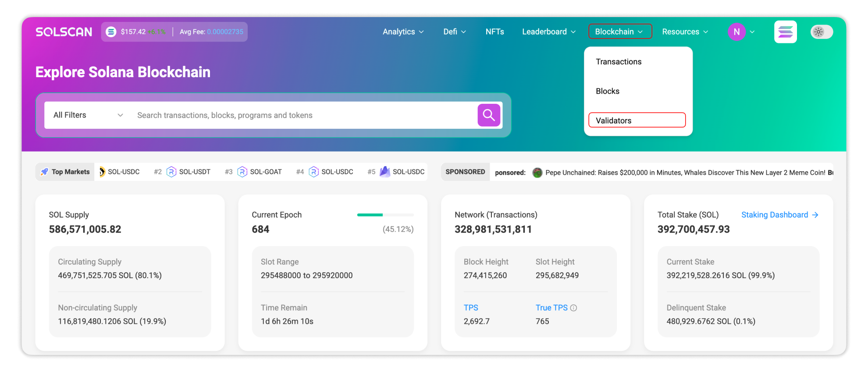This screenshot has width=868, height=372.
Task: Click the purple magnifier search button
Action: click(489, 115)
